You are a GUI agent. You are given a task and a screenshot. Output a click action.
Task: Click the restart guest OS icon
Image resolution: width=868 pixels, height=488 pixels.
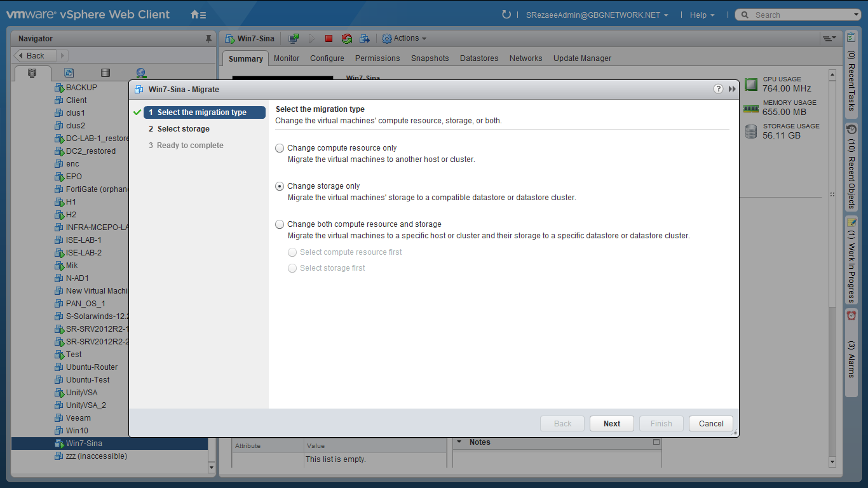click(x=346, y=39)
